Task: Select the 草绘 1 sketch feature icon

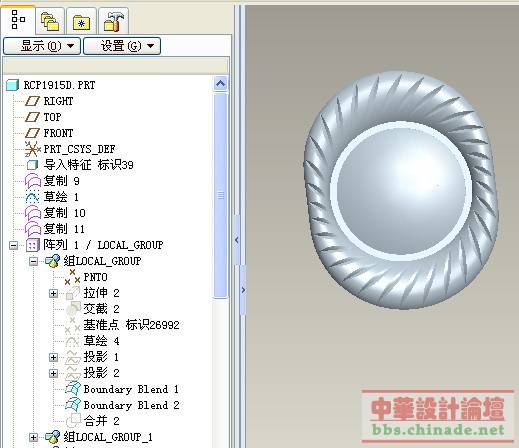Action: coord(32,197)
